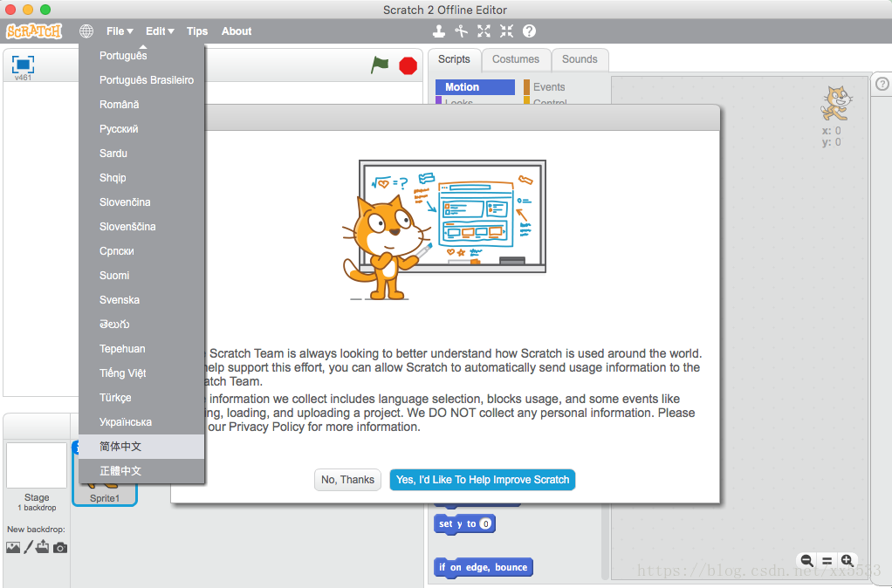Paint a new backdrop
This screenshot has height=588, width=892.
[x=28, y=548]
